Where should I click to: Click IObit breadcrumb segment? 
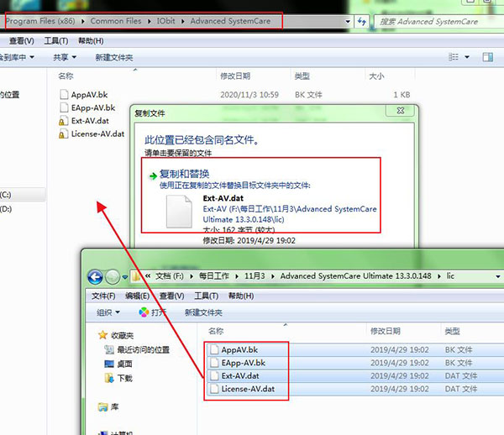pos(165,21)
